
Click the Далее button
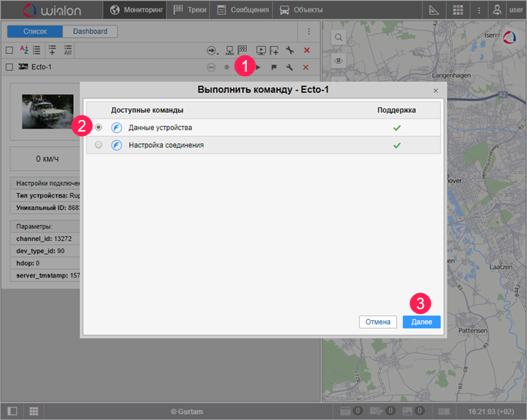421,322
